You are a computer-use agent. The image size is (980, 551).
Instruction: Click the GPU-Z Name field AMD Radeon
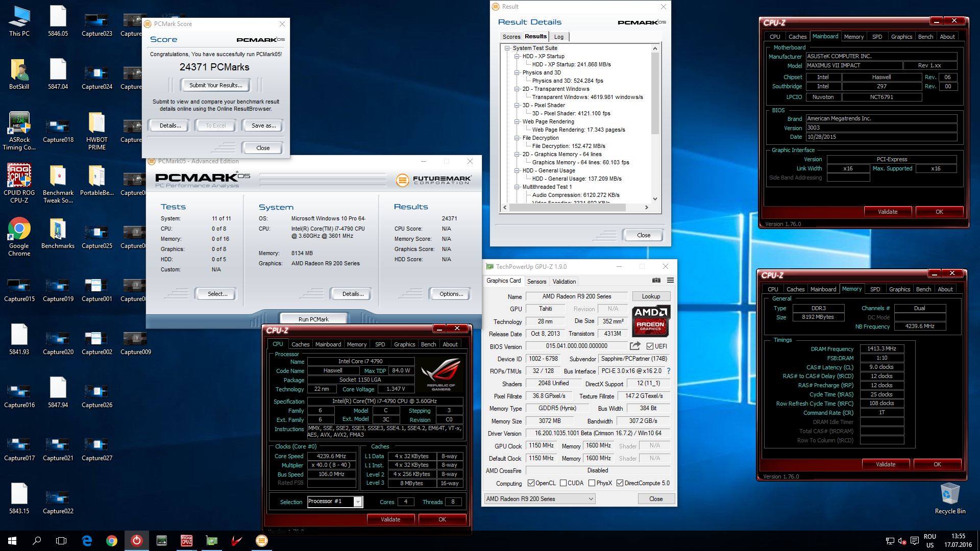click(577, 296)
